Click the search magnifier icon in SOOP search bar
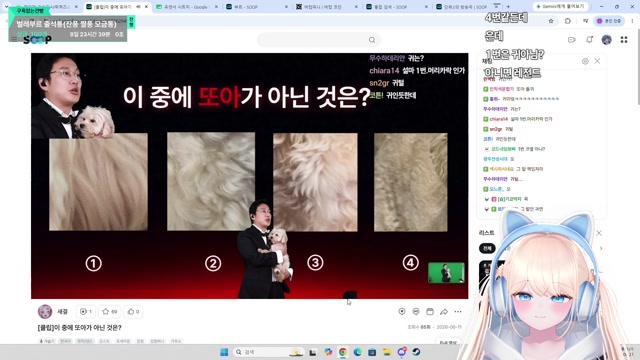Screen dimensions: 640x360 pos(372,40)
